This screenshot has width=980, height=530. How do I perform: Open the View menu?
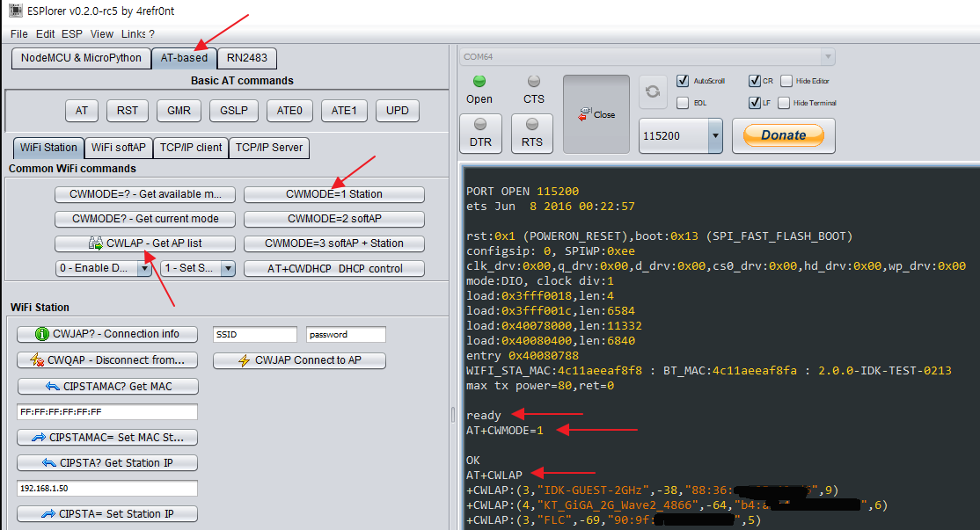click(102, 33)
